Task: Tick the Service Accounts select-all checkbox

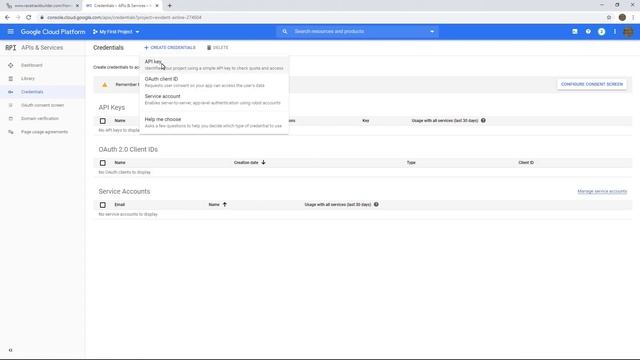Action: (103, 205)
